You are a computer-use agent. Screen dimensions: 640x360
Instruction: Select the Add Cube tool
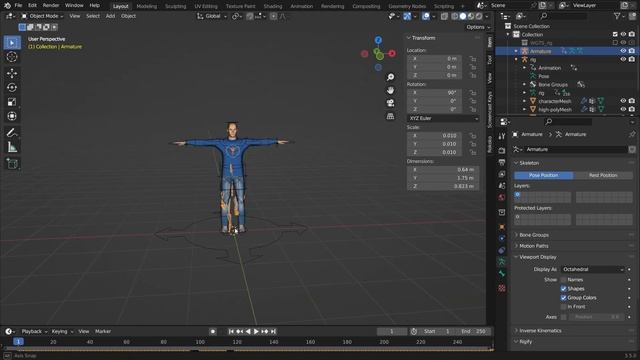pos(12,164)
